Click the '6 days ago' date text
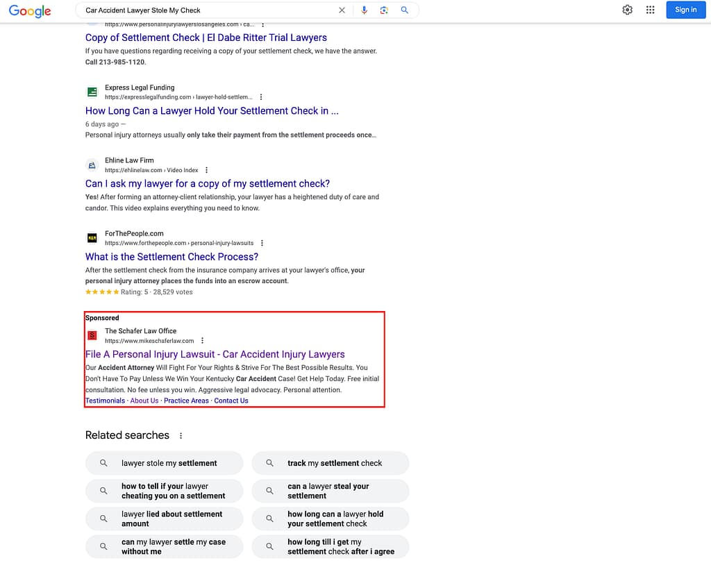Viewport: 711px width, 588px height. point(102,124)
